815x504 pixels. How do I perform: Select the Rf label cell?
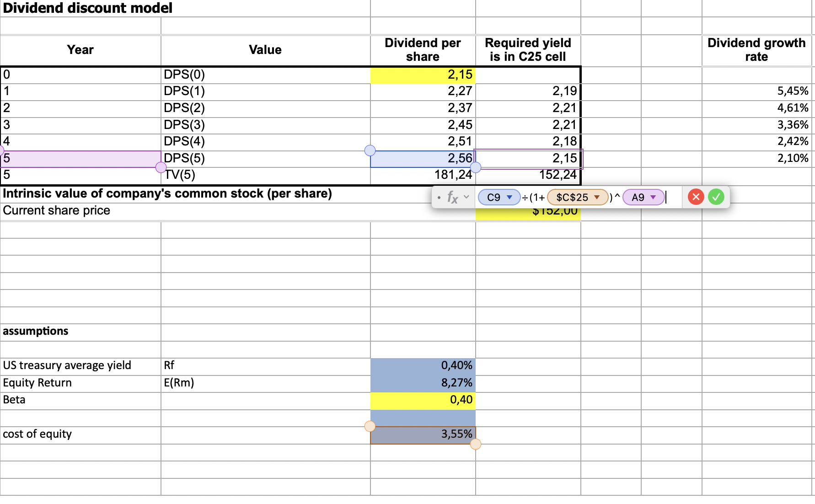(265, 366)
